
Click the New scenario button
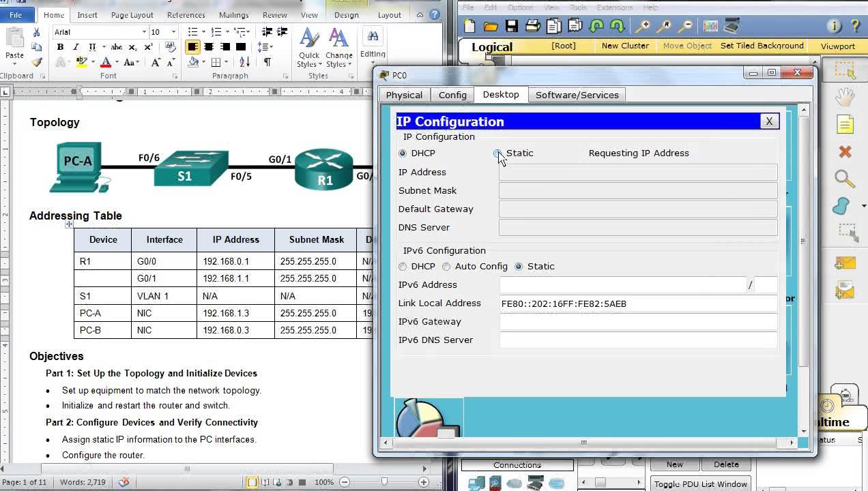pyautogui.click(x=674, y=464)
